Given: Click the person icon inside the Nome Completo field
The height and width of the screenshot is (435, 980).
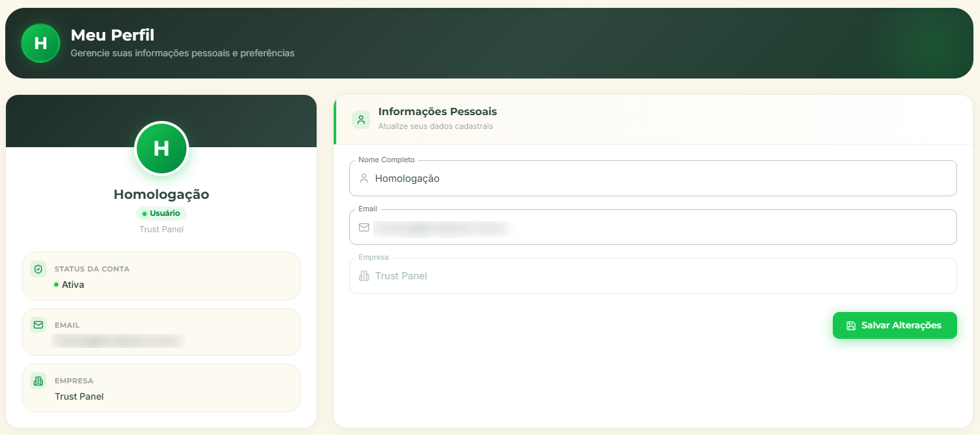Looking at the screenshot, I should pyautogui.click(x=364, y=178).
